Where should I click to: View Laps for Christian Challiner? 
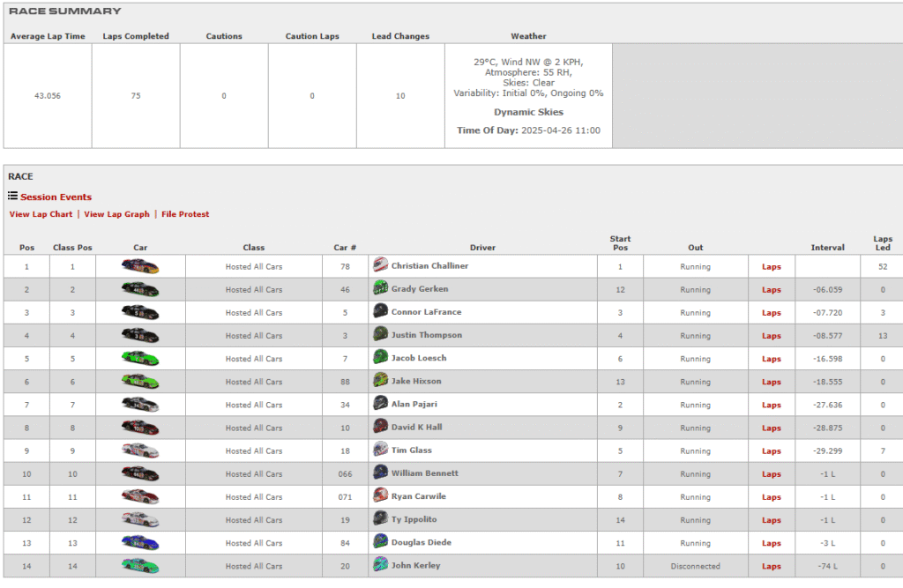point(772,266)
